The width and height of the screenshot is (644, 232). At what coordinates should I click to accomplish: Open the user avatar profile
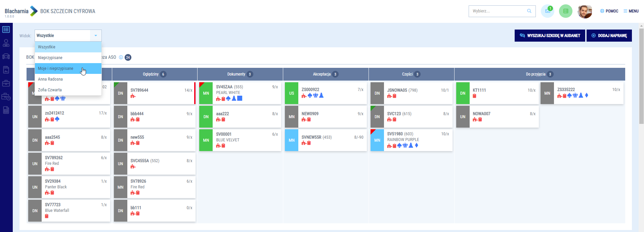[x=585, y=11]
